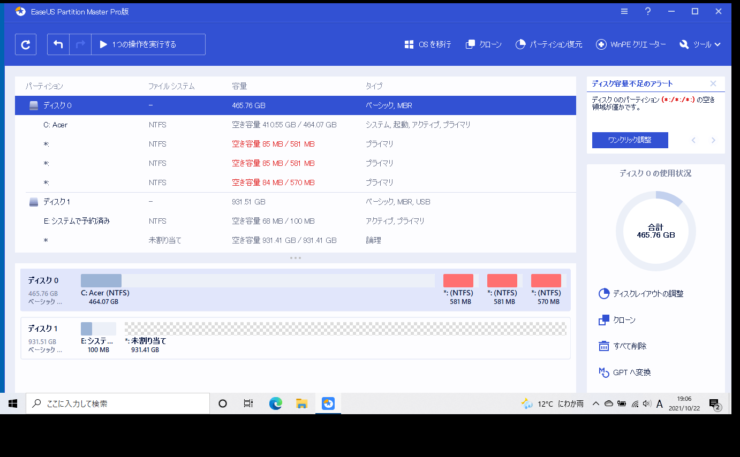Screen dimensions: 740x457
Task: Click the ワンクリック調整 button
Action: (630, 140)
